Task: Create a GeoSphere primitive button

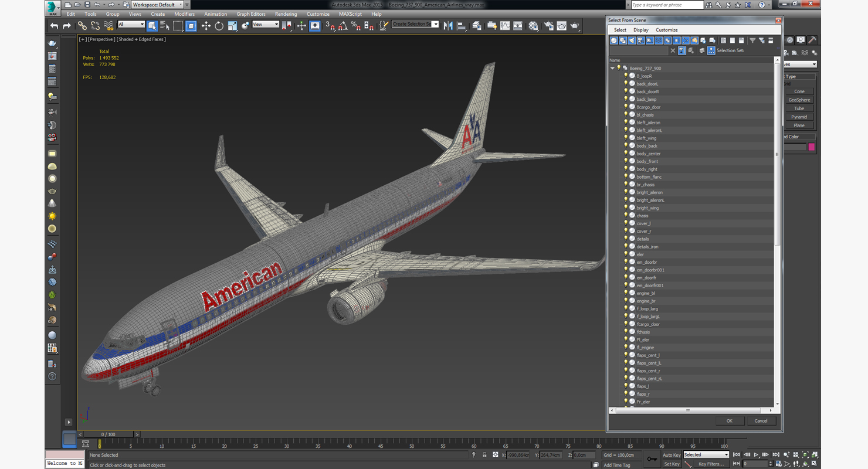Action: pyautogui.click(x=799, y=100)
